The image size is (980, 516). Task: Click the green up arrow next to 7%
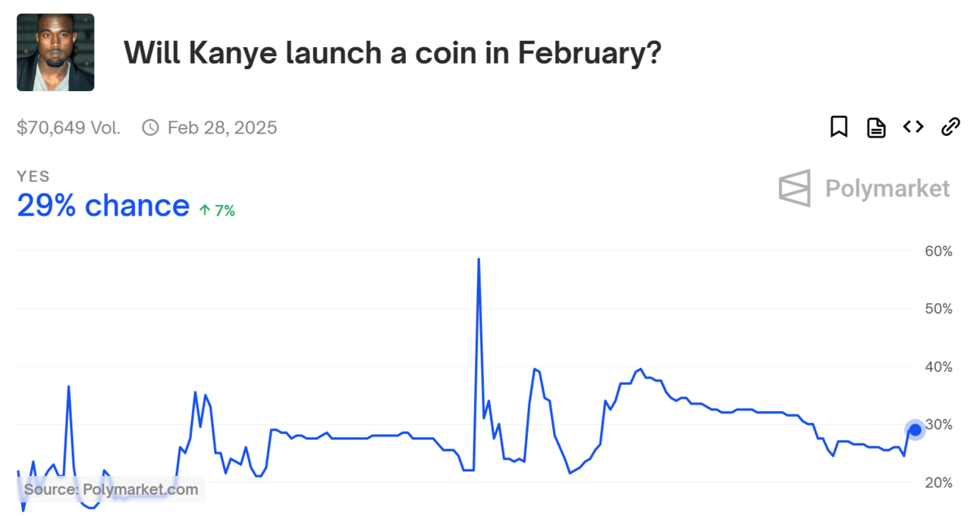tap(204, 211)
